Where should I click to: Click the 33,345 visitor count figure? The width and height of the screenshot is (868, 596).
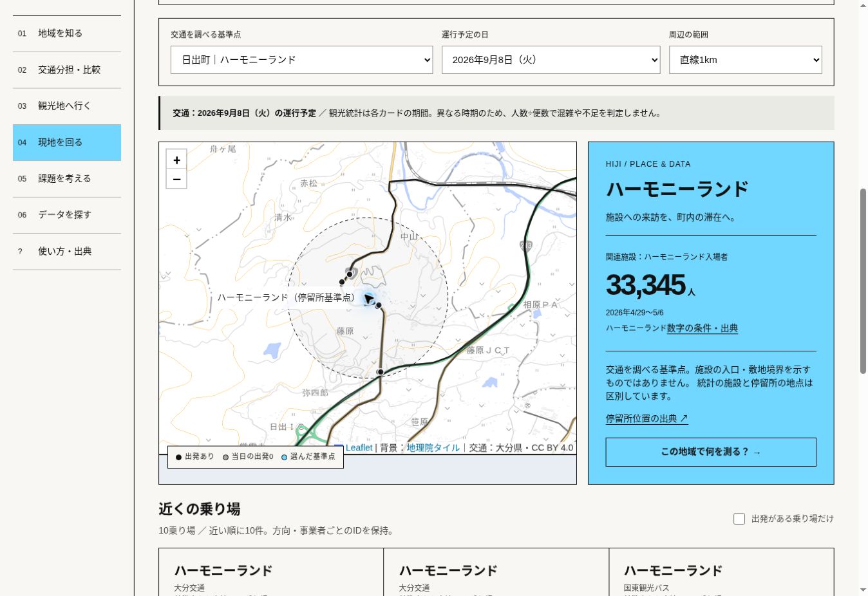point(646,285)
